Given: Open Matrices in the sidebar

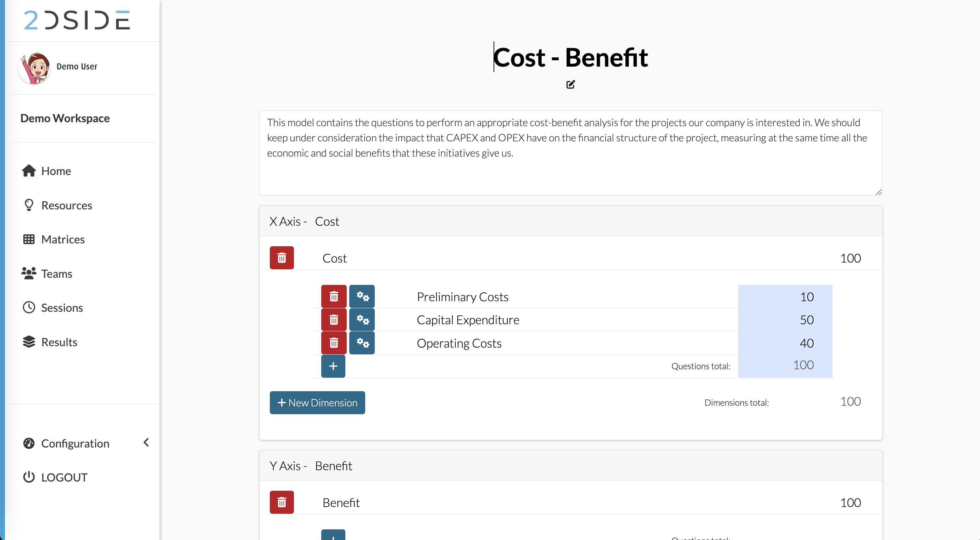Looking at the screenshot, I should click(63, 239).
